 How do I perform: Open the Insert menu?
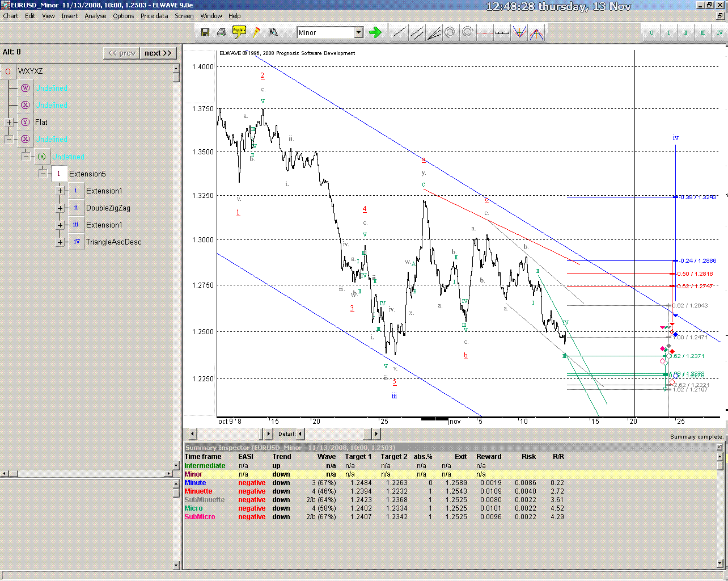click(70, 16)
